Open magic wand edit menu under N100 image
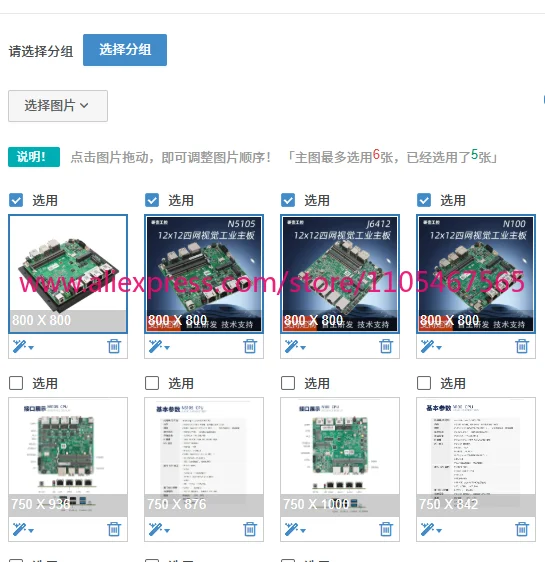545x562 pixels. [431, 347]
